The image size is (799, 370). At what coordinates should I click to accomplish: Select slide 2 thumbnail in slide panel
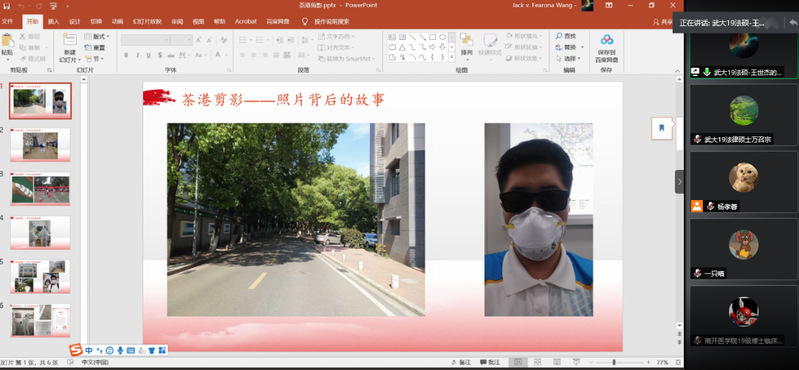point(40,145)
